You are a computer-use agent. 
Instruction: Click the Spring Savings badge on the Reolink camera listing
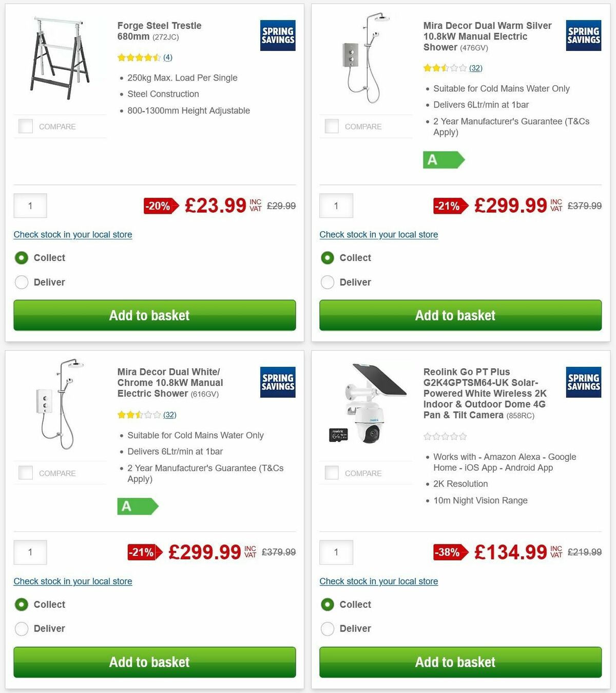click(x=583, y=383)
